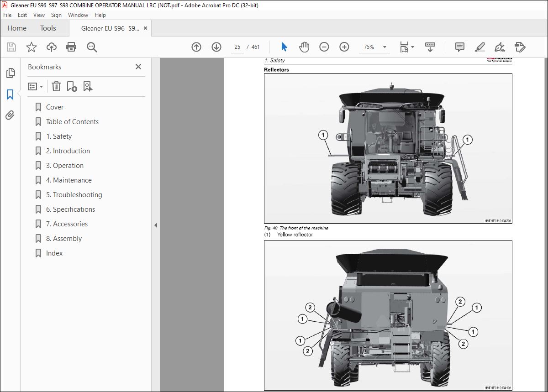
Task: Select the arrow selection tool
Action: [284, 47]
